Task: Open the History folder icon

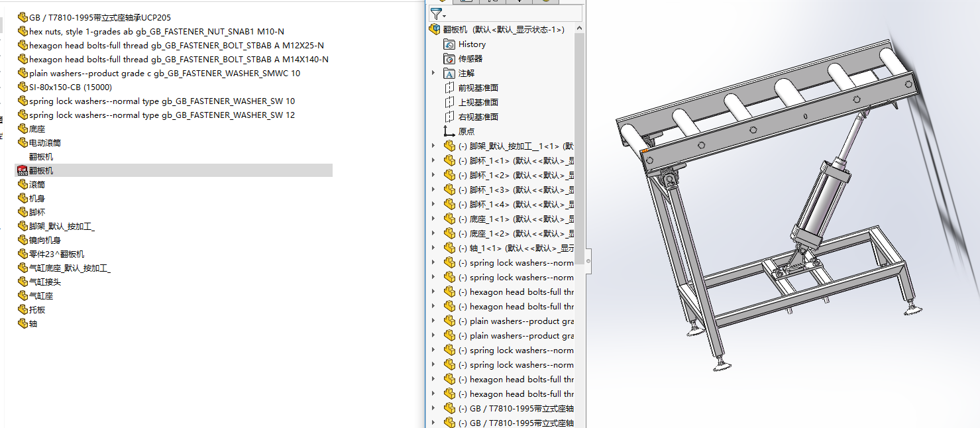Action: point(450,44)
